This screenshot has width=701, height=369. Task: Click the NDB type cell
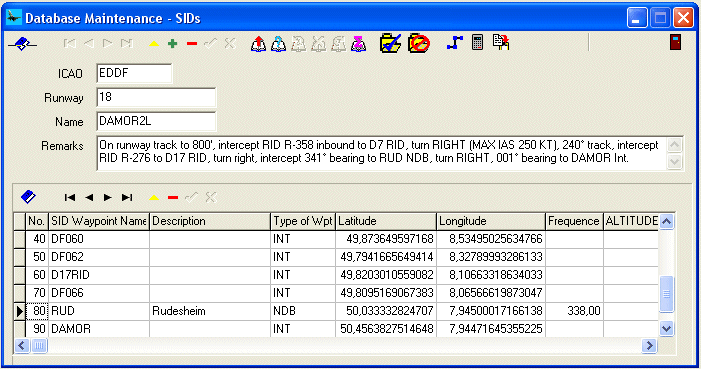pos(303,311)
